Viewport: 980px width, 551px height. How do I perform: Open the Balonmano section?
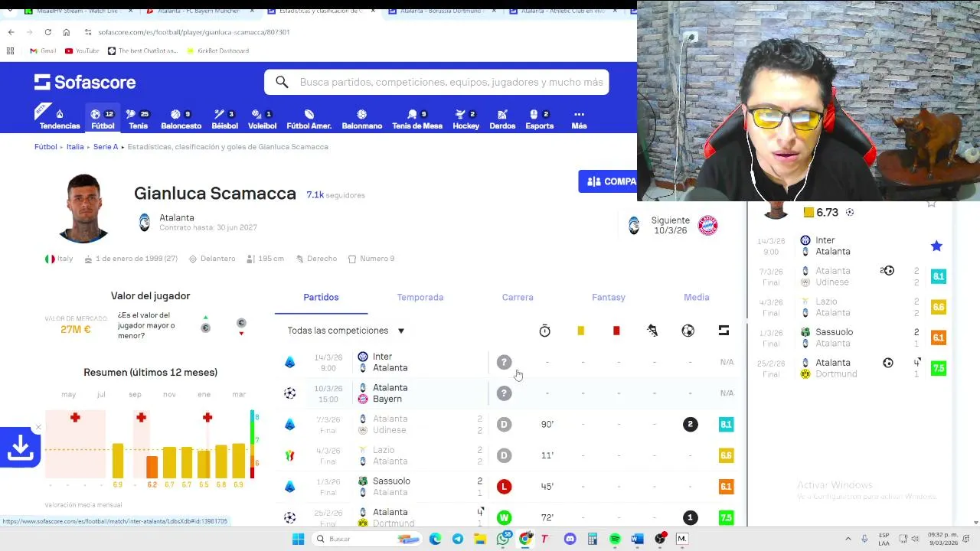click(361, 119)
